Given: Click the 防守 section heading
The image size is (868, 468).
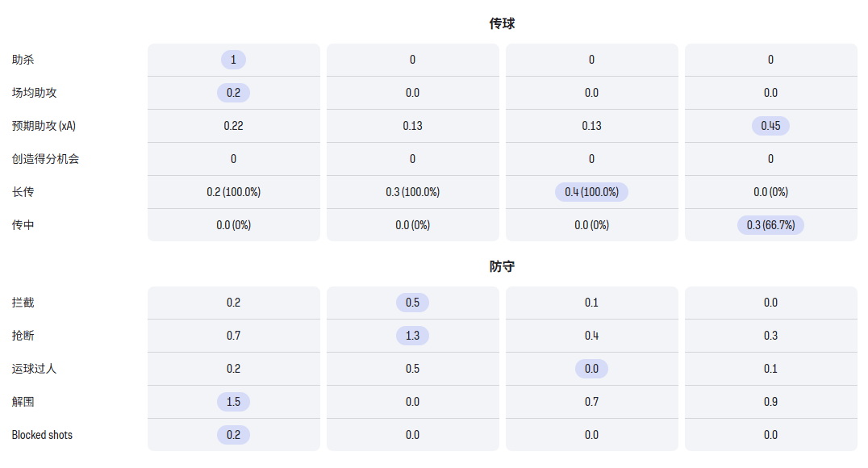Looking at the screenshot, I should [x=502, y=266].
